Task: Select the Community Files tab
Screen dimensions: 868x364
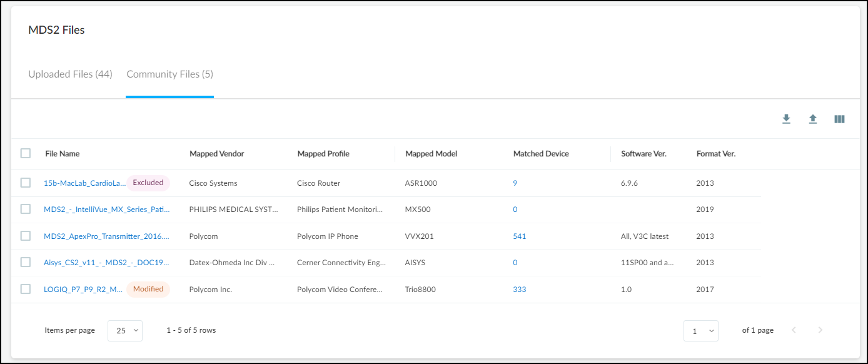Action: coord(169,74)
